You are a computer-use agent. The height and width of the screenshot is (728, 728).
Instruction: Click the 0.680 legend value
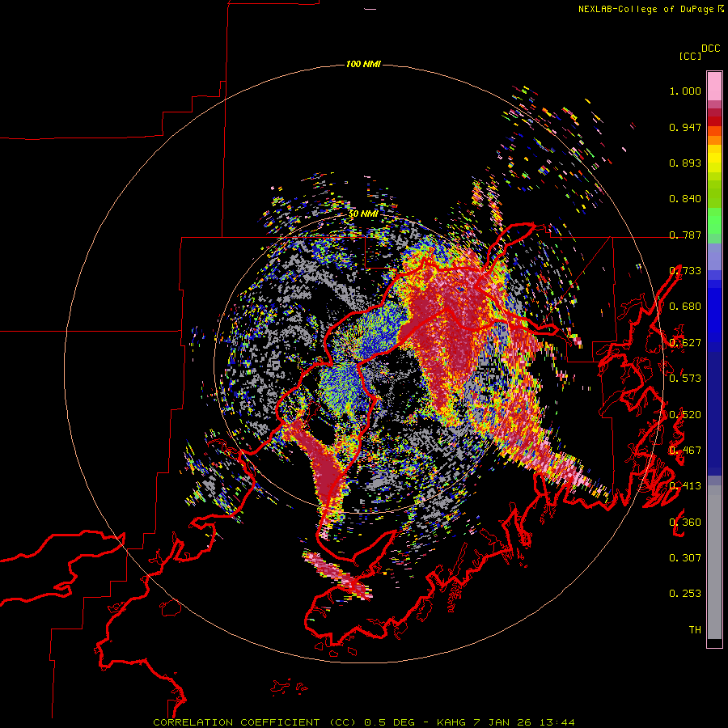685,307
